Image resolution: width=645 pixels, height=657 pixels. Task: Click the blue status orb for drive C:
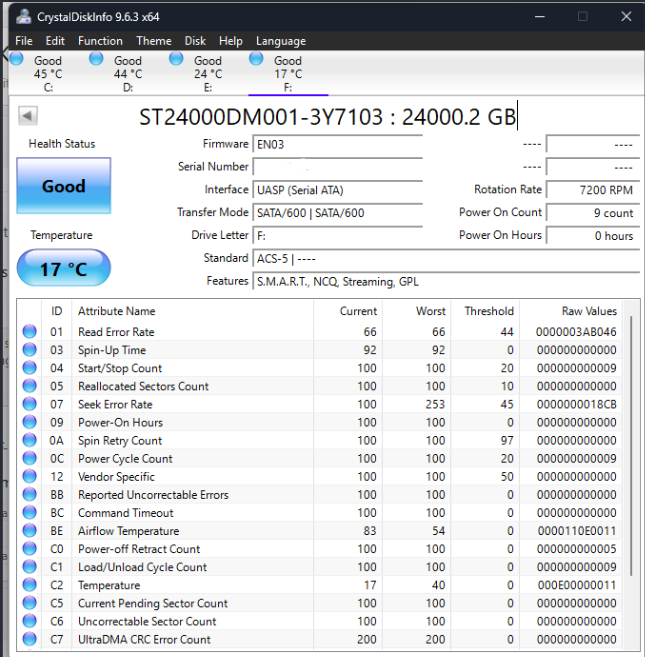click(x=16, y=58)
